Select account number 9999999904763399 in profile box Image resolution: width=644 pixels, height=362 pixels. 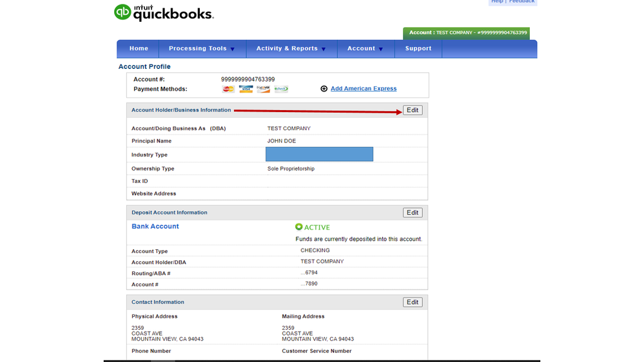click(248, 79)
